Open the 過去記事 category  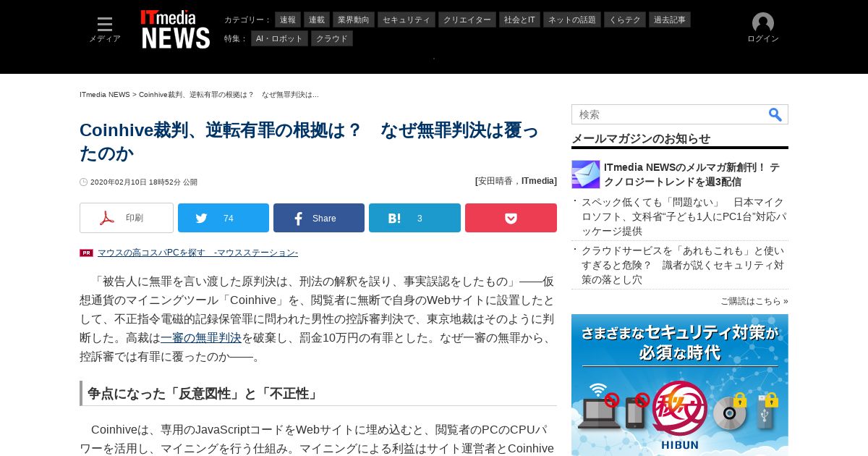(x=670, y=20)
